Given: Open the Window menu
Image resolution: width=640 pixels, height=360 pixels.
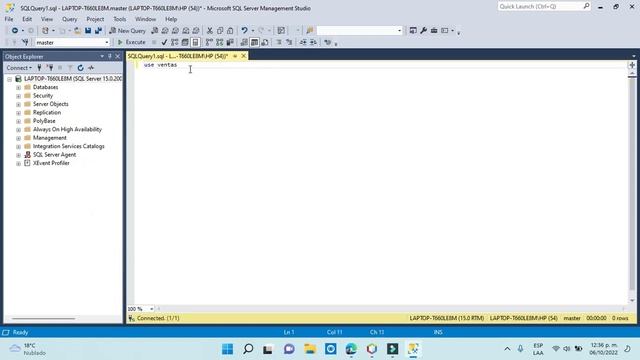Looking at the screenshot, I should [x=145, y=19].
